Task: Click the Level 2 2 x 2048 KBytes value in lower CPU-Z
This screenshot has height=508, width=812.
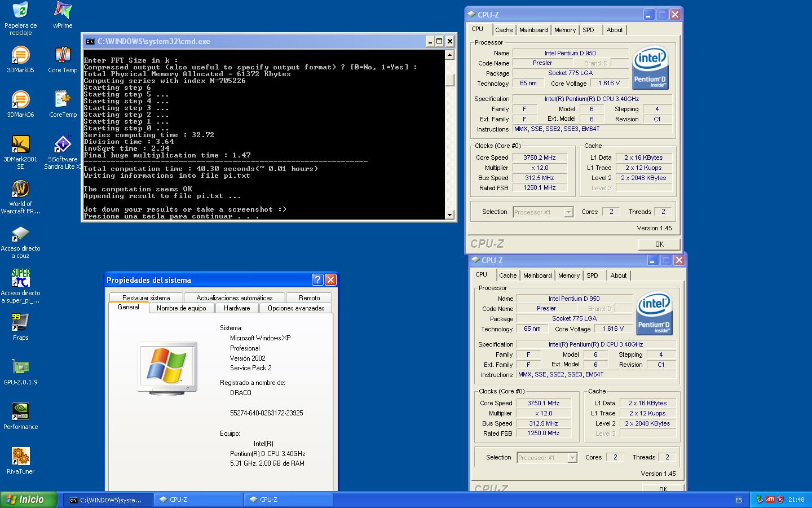Action: tap(647, 423)
